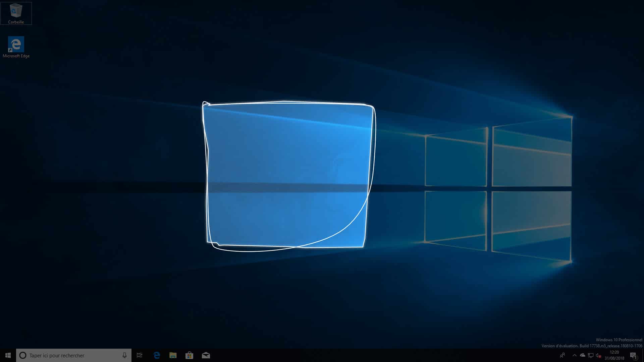The width and height of the screenshot is (644, 362).
Task: Click the Cortana circle icon
Action: click(x=22, y=355)
